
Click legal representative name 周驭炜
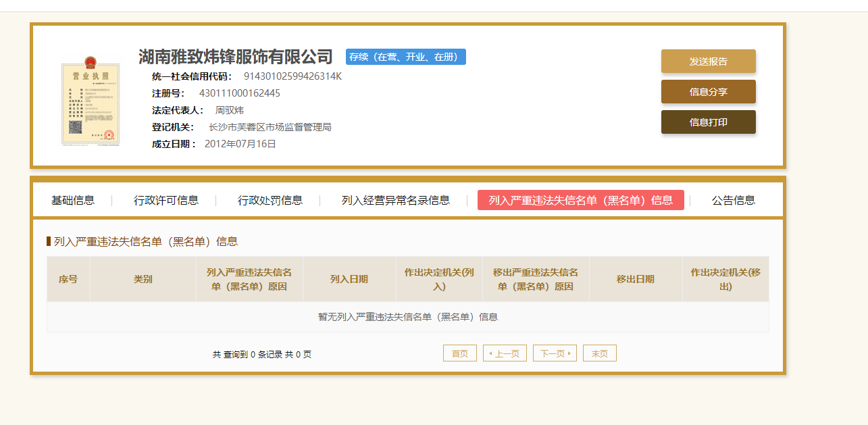(230, 110)
